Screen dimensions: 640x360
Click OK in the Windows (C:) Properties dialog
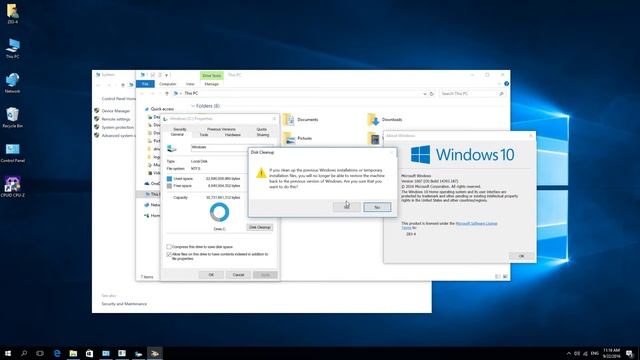click(211, 275)
